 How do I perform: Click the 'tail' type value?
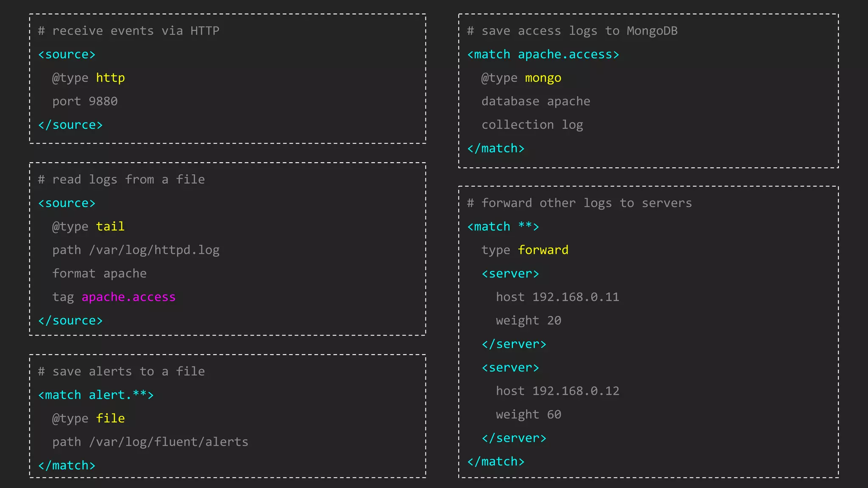click(110, 227)
